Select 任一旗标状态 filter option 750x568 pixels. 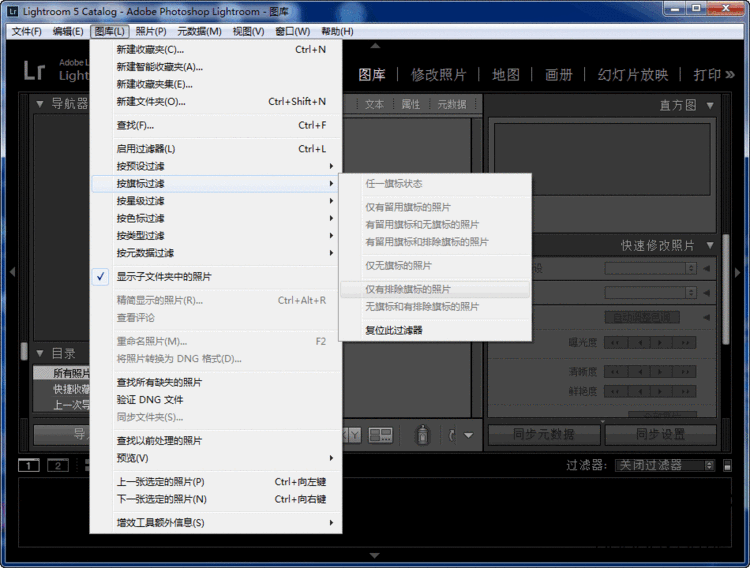click(x=435, y=184)
